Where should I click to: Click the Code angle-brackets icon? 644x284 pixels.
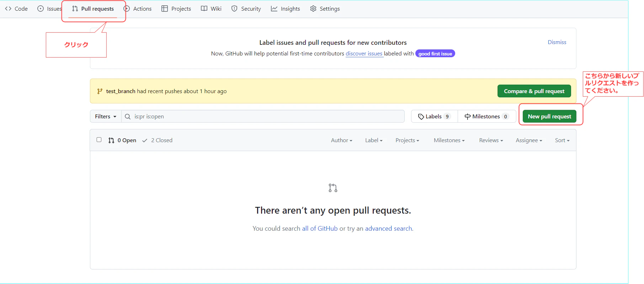click(8, 9)
